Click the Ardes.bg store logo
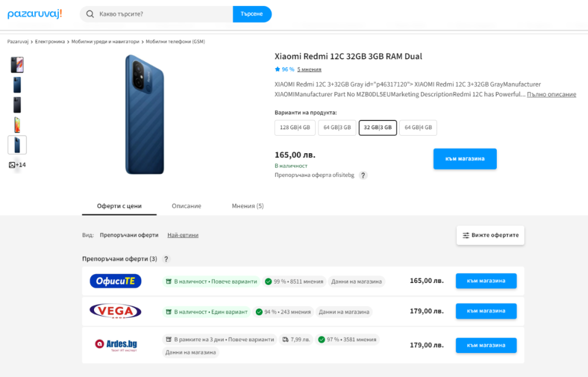This screenshot has height=377, width=588. [115, 344]
